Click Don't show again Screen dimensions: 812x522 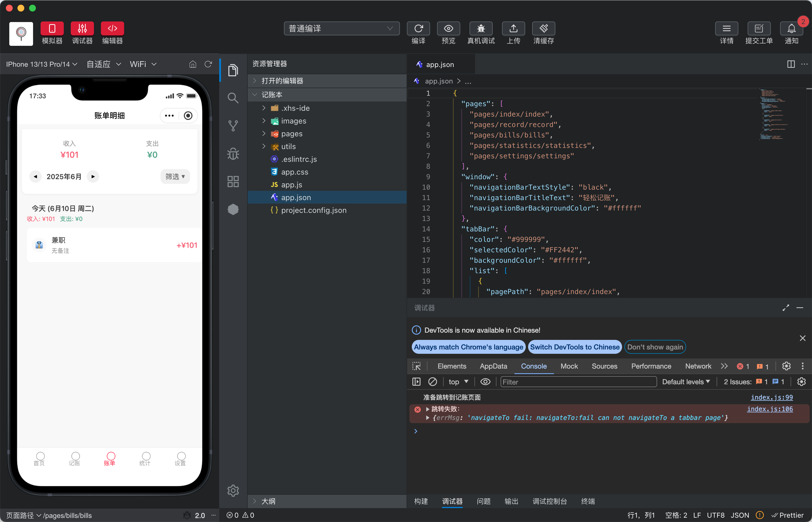pyautogui.click(x=655, y=347)
